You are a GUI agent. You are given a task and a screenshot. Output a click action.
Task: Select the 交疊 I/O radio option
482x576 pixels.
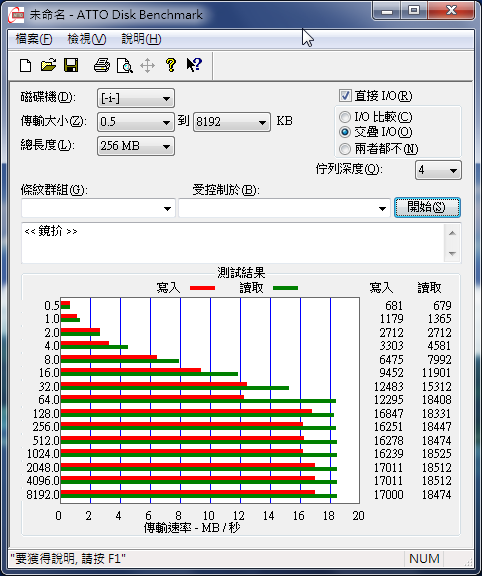(345, 132)
